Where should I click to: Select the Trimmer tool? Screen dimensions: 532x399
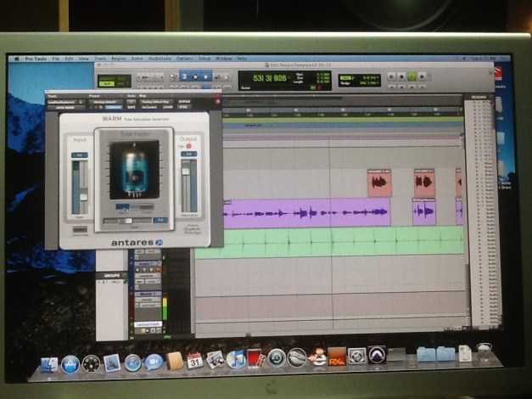click(x=184, y=77)
